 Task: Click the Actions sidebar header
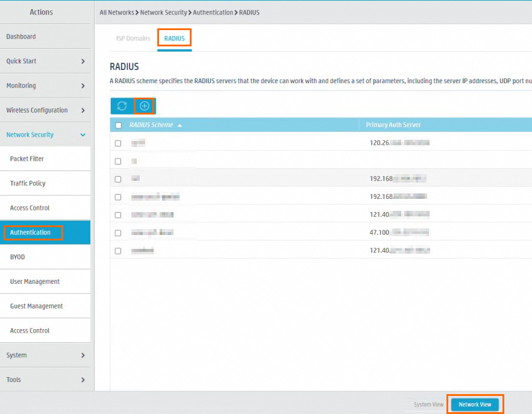(42, 12)
